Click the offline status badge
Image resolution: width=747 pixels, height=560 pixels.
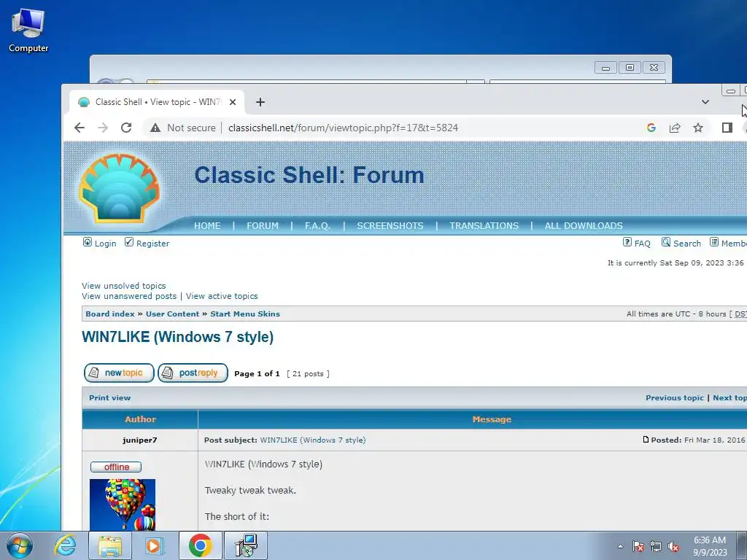(116, 467)
